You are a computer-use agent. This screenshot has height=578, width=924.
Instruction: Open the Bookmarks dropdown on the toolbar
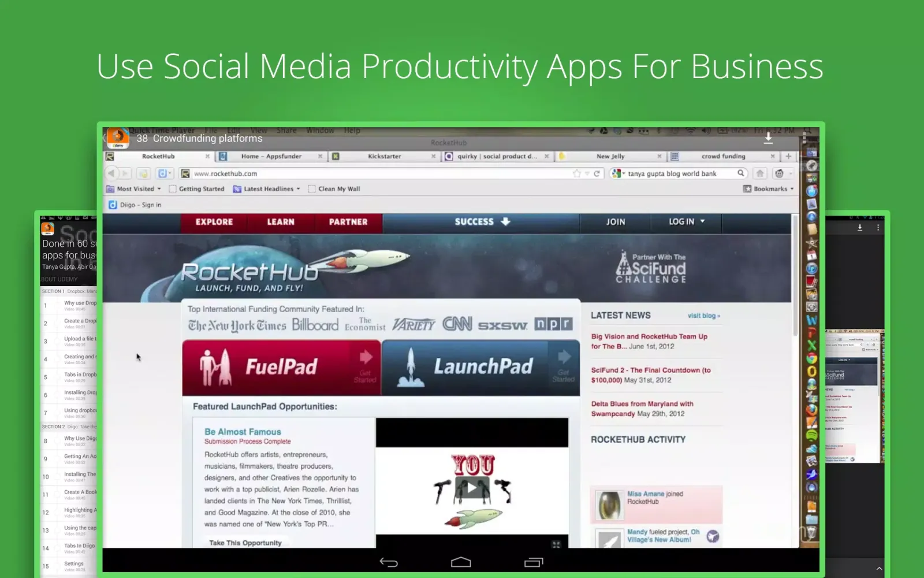click(x=768, y=189)
